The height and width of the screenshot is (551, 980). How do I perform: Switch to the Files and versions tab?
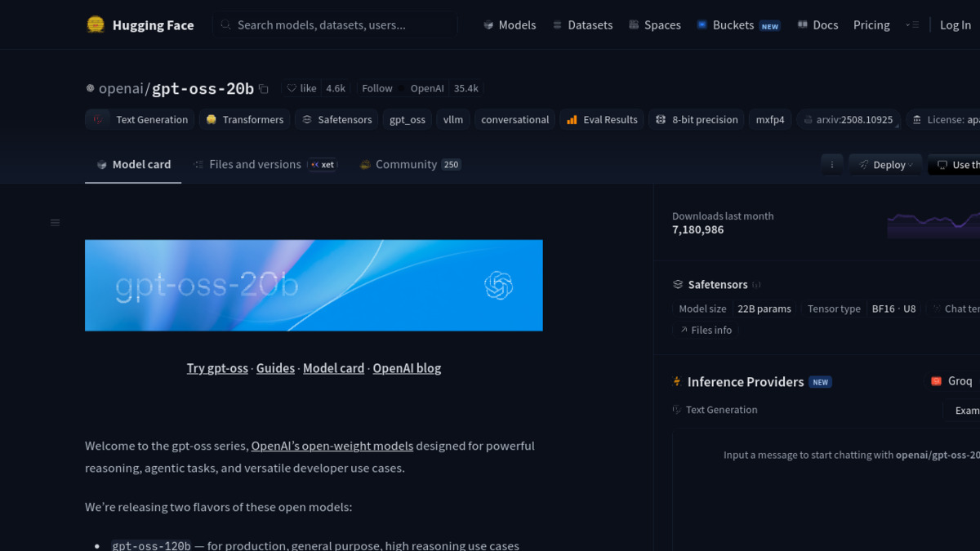(x=264, y=164)
